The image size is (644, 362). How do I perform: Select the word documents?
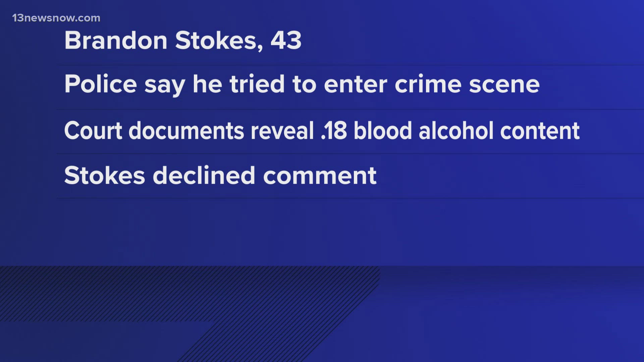pos(186,130)
